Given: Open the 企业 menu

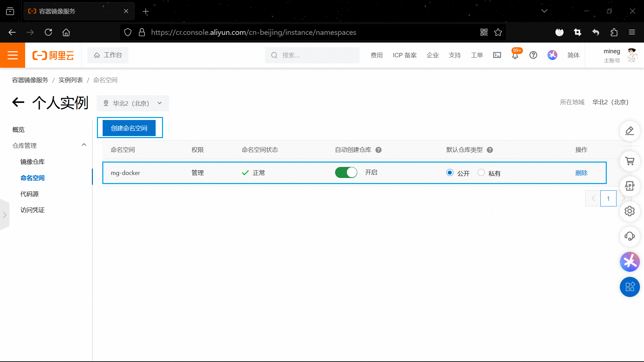Looking at the screenshot, I should (433, 55).
